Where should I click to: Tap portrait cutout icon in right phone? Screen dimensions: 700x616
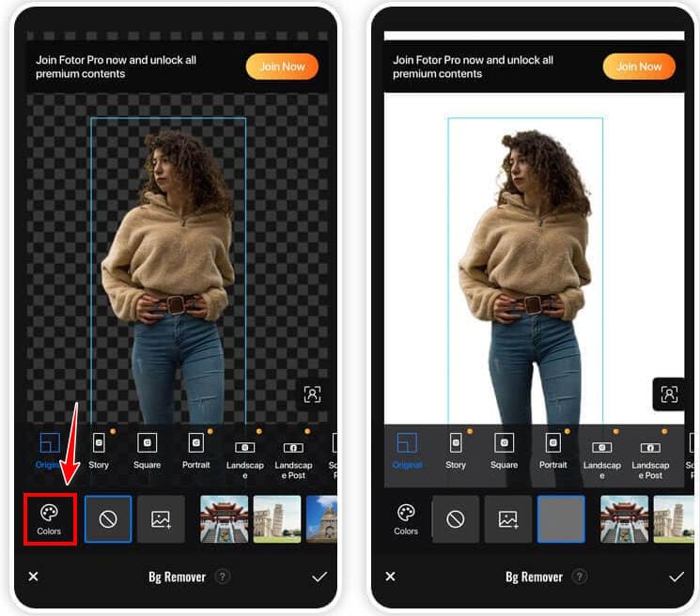pos(669,394)
